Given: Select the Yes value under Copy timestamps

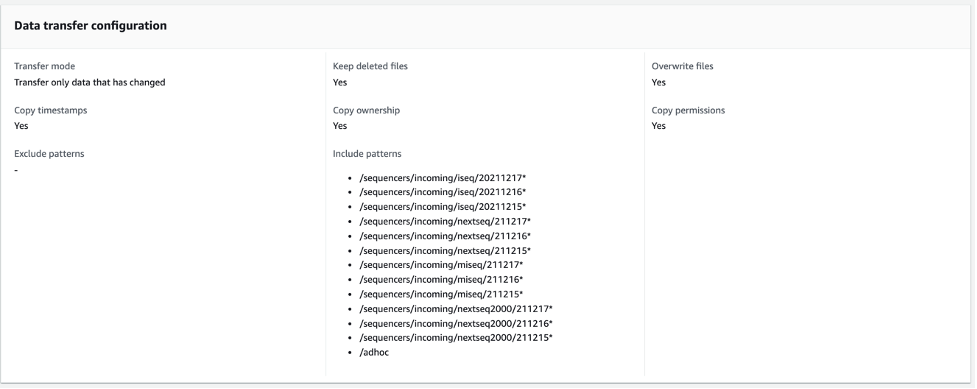Looking at the screenshot, I should pos(21,126).
